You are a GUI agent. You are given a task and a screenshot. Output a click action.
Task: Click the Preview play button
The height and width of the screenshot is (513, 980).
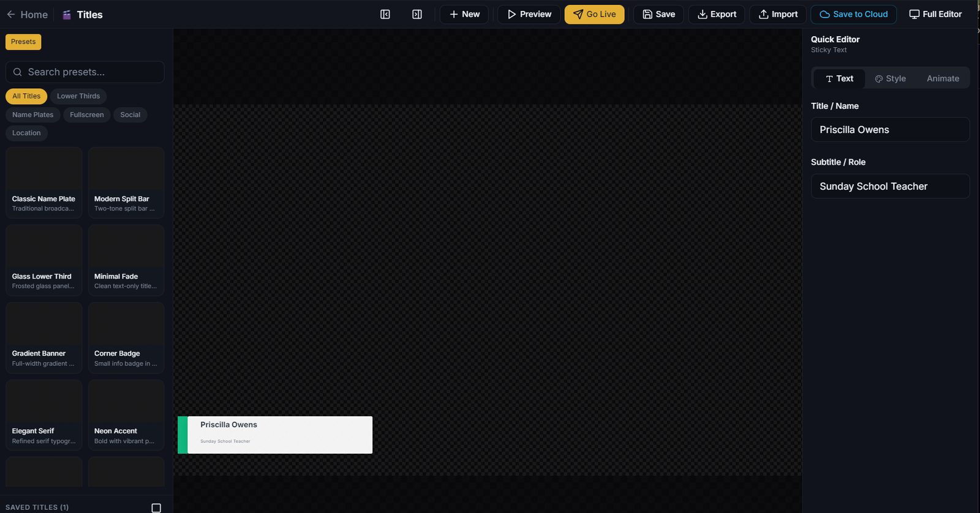pos(529,14)
